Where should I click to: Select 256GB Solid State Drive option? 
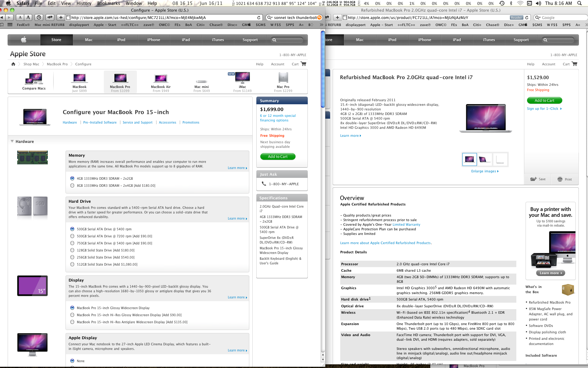(72, 257)
